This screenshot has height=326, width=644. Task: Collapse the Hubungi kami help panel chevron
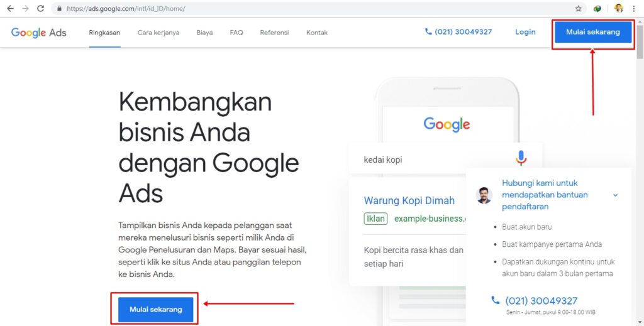(615, 195)
